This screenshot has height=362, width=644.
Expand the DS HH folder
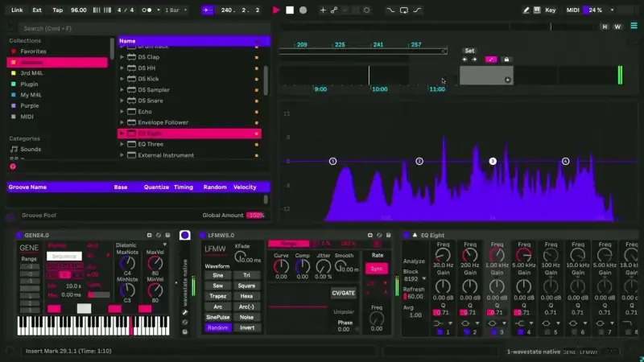(x=122, y=68)
